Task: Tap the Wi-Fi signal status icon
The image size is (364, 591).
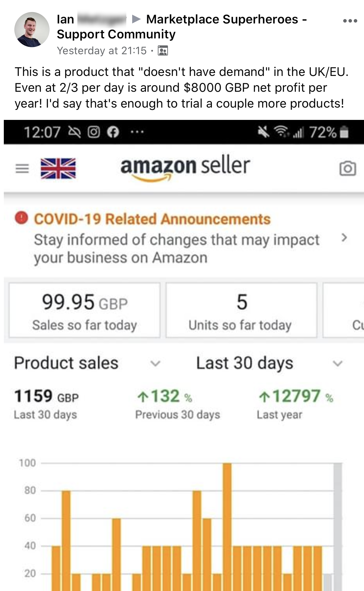Action: pos(281,132)
